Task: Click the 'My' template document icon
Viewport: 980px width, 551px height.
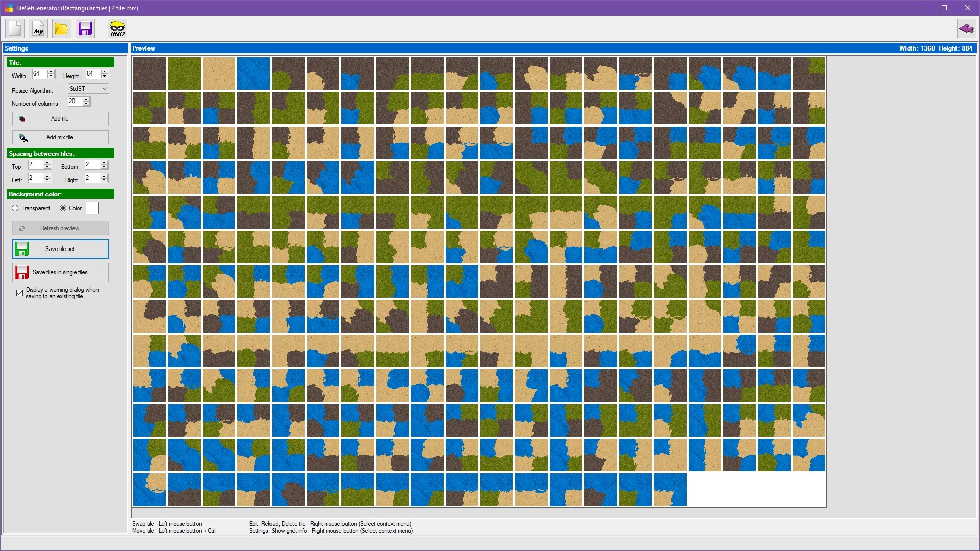Action: point(38,29)
